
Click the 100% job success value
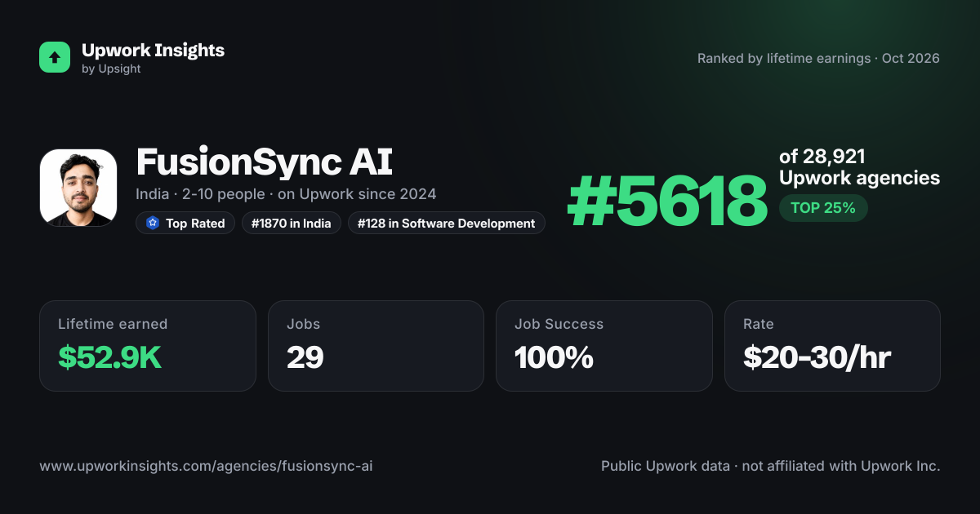(554, 357)
